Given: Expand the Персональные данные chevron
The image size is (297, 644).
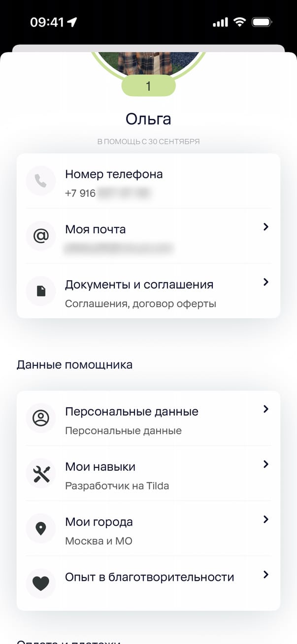Looking at the screenshot, I should point(265,409).
